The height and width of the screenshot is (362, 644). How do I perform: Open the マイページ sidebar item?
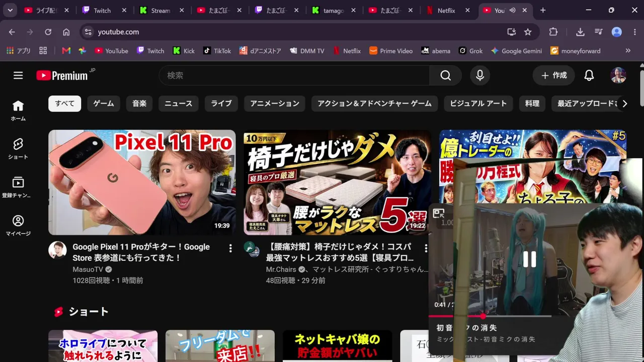pyautogui.click(x=18, y=225)
